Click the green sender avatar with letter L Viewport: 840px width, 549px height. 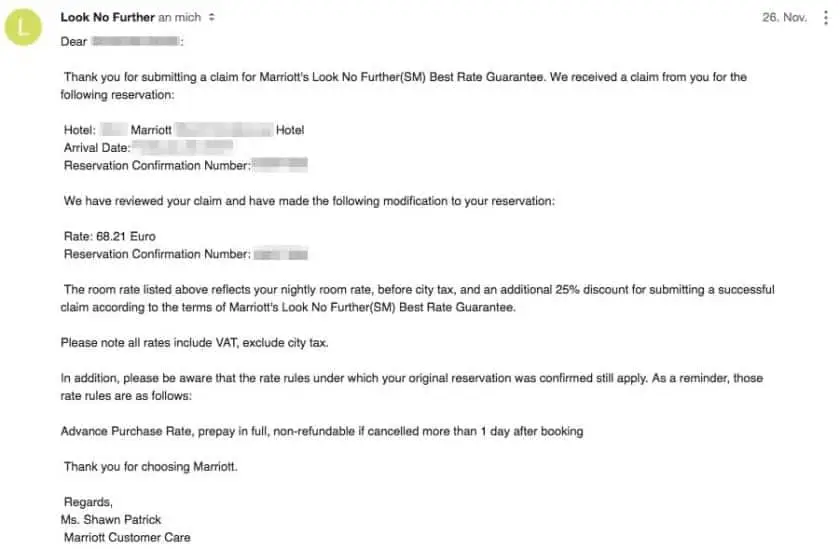point(25,27)
